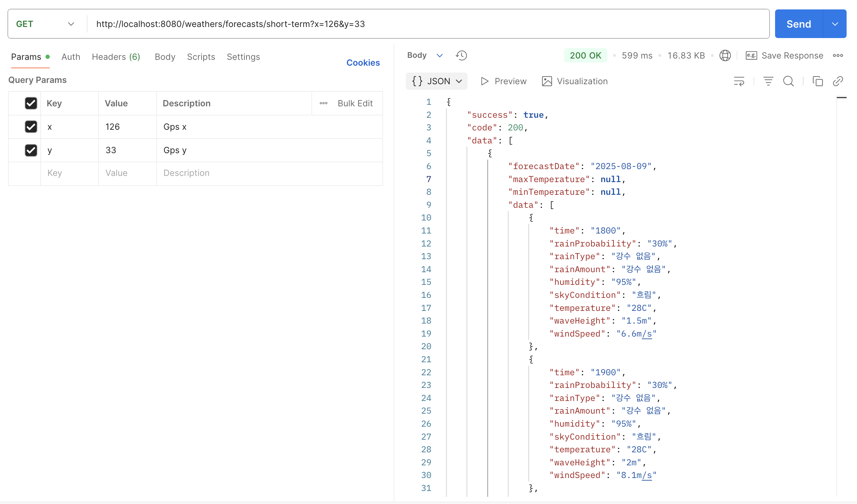Image resolution: width=857 pixels, height=504 pixels.
Task: Copy the response body
Action: [x=817, y=81]
